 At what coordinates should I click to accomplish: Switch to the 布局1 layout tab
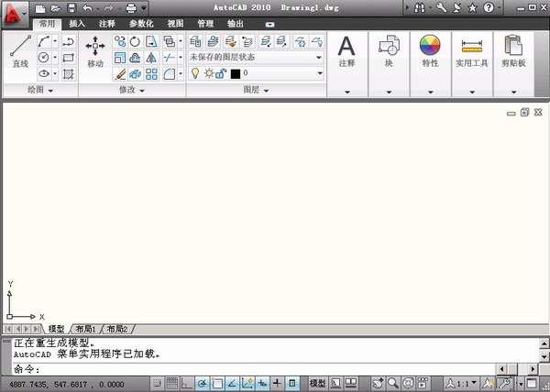coord(84,329)
